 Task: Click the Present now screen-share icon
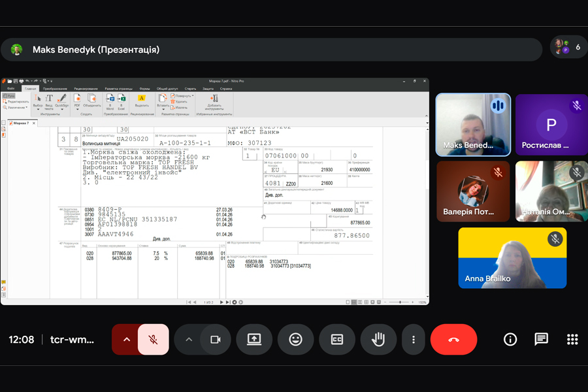pos(254,340)
